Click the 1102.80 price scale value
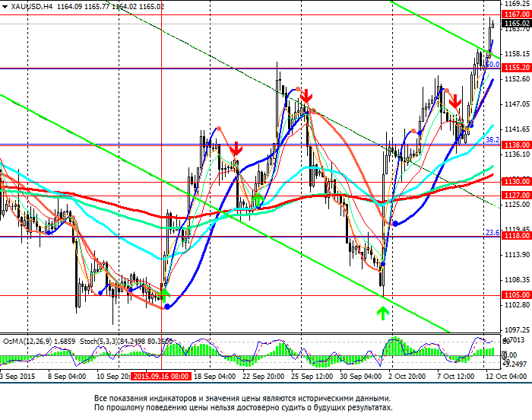532x420 pixels. (x=518, y=305)
